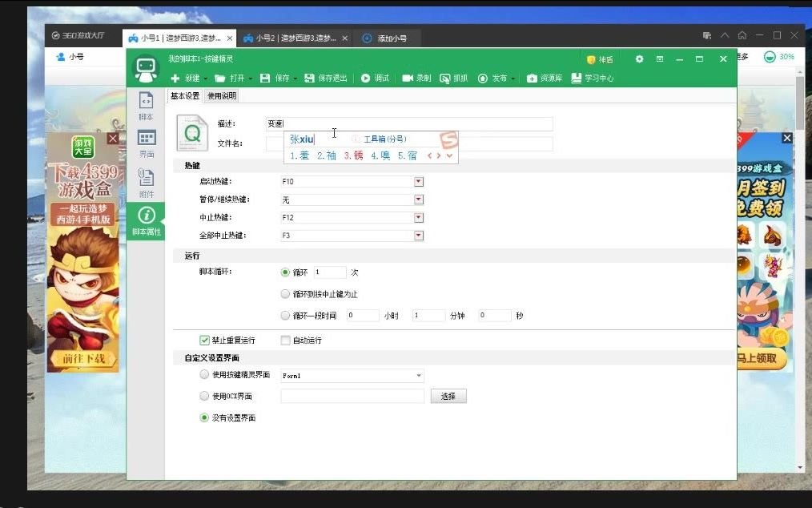Choose the 使用QUI界面 option
Image resolution: width=812 pixels, height=508 pixels.
tap(204, 395)
